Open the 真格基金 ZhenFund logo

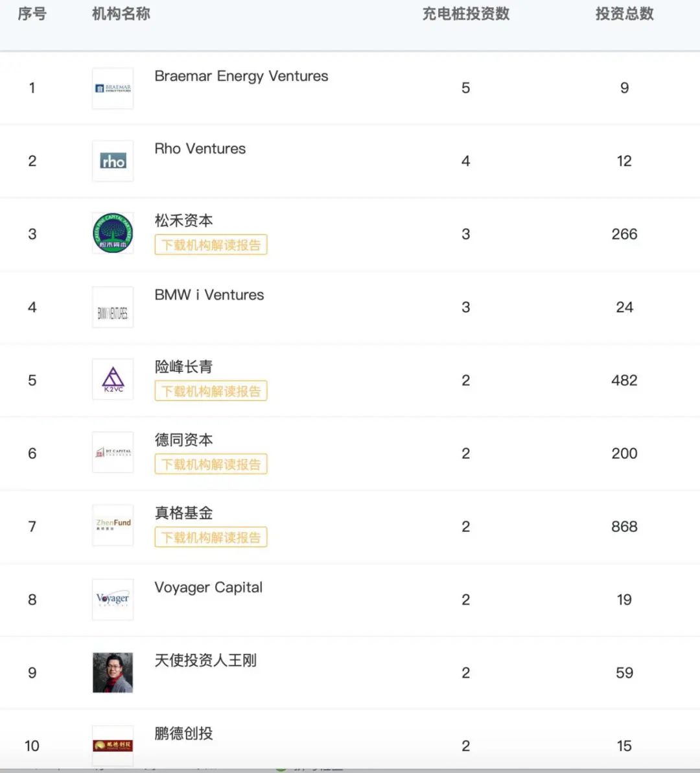pyautogui.click(x=113, y=525)
